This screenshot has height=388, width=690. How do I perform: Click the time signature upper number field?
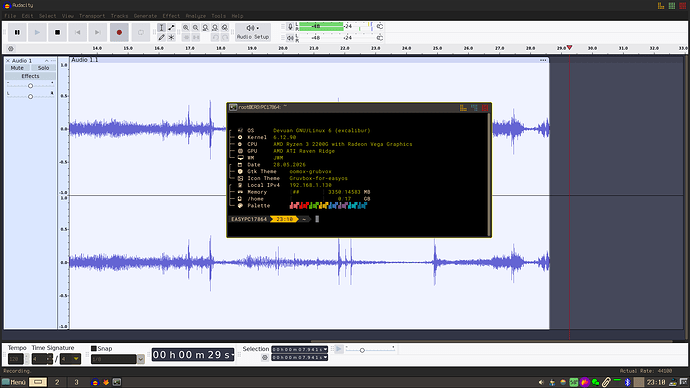click(x=39, y=359)
